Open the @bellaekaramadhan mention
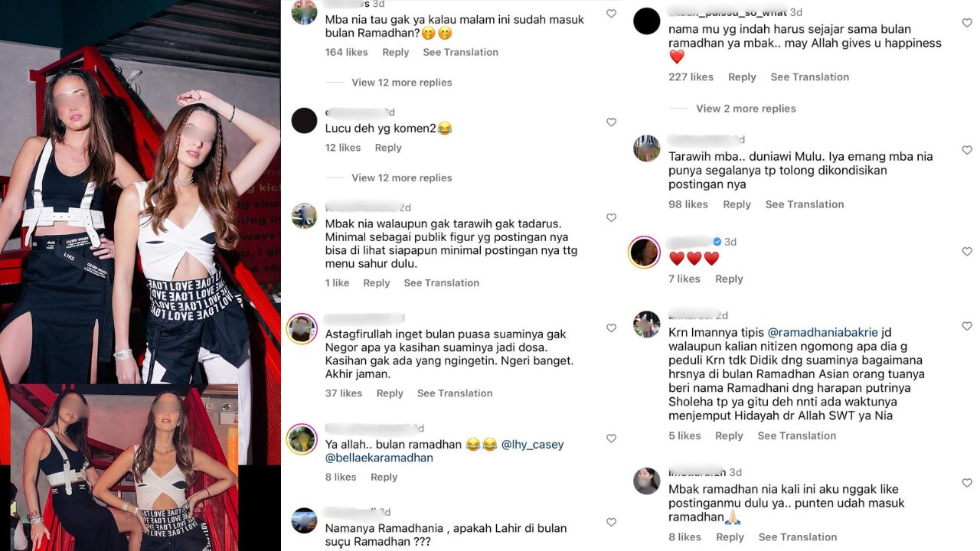This screenshot has height=551, width=980. tap(379, 458)
